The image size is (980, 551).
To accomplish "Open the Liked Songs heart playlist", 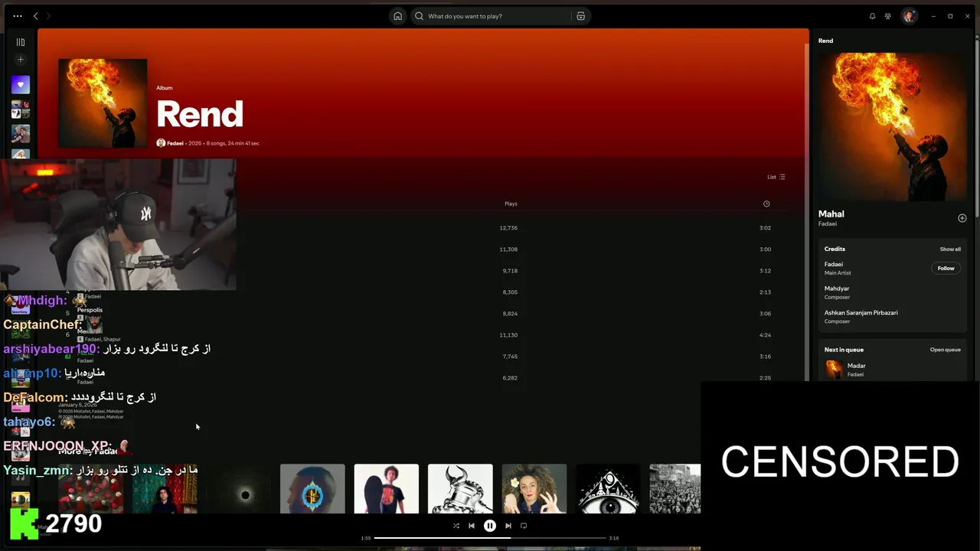I will point(21,84).
